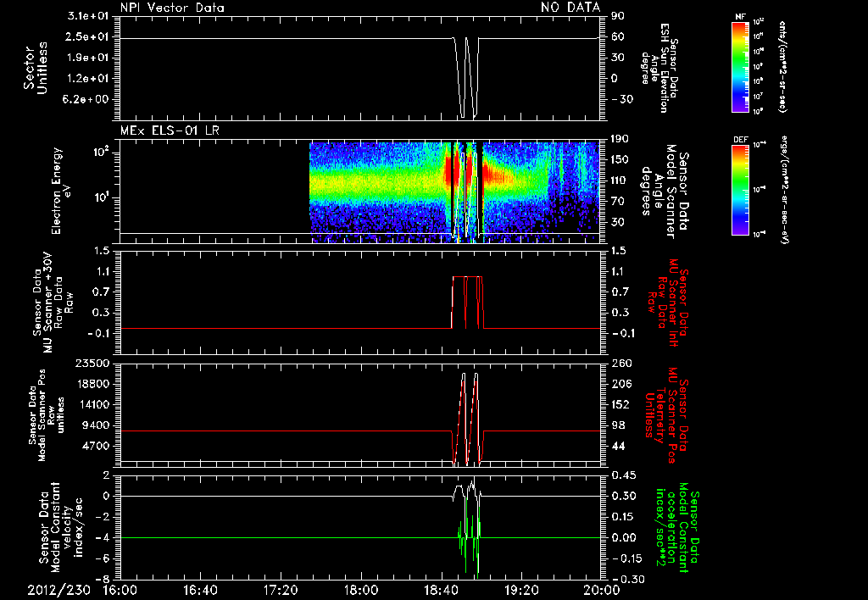
Task: Click the 16:00 time axis label
Action: (x=120, y=590)
